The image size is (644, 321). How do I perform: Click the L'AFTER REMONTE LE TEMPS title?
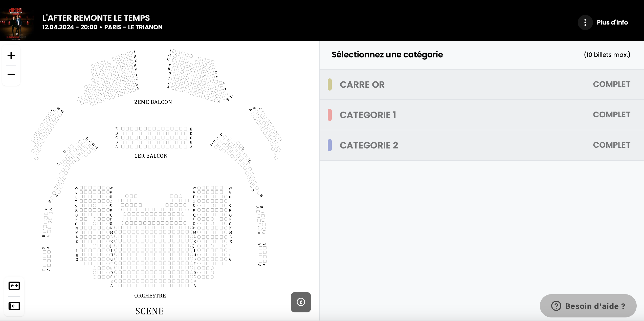96,18
